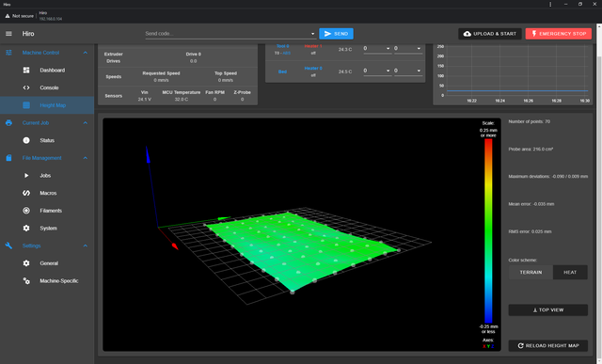Click the 'RMS error: 0.025 mm' text
The height and width of the screenshot is (364, 602).
coord(530,231)
